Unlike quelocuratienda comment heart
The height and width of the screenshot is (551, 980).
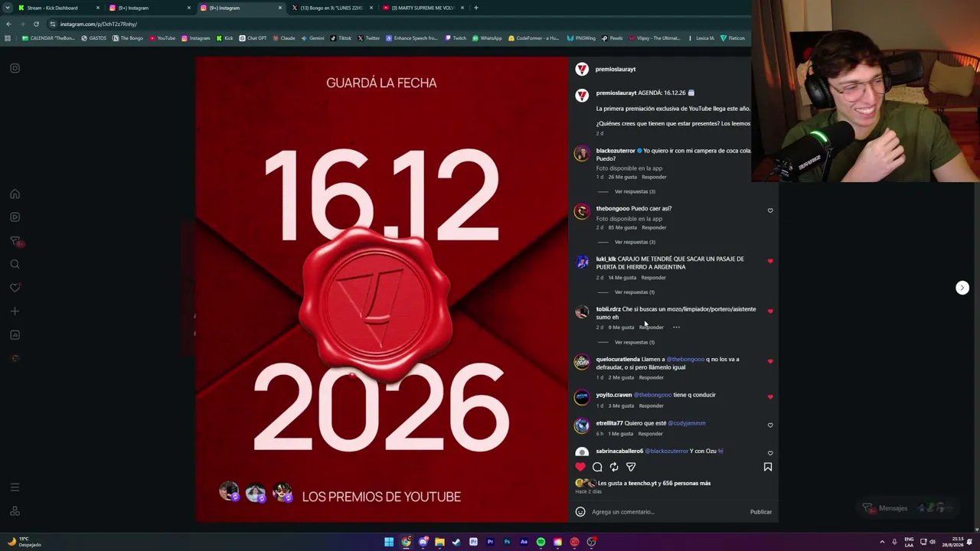770,361
